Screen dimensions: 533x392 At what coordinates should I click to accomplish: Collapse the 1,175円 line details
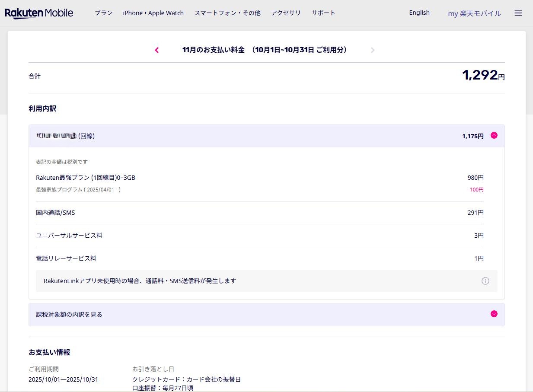pyautogui.click(x=494, y=136)
